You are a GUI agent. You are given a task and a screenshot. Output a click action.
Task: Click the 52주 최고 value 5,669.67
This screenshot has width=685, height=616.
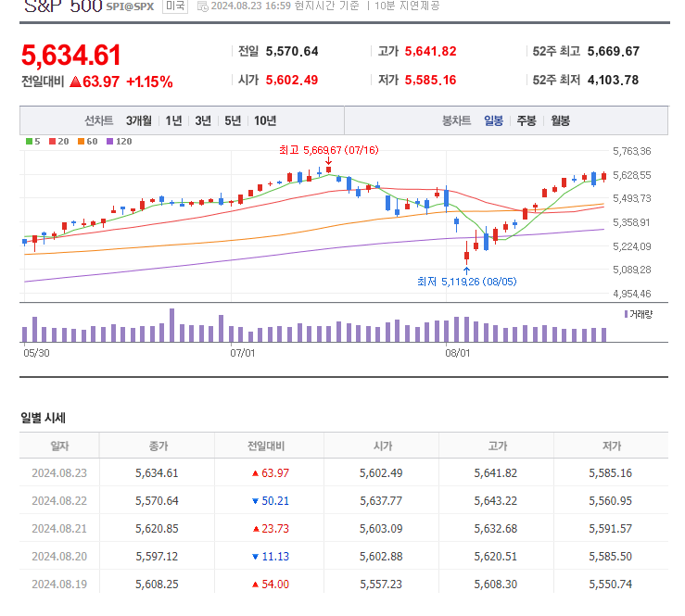coord(614,52)
